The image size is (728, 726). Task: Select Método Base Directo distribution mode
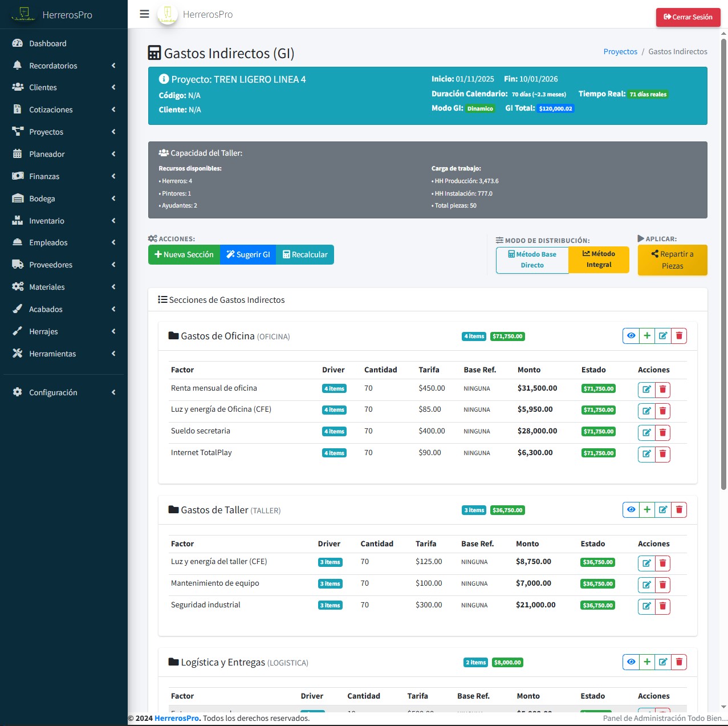[532, 260]
